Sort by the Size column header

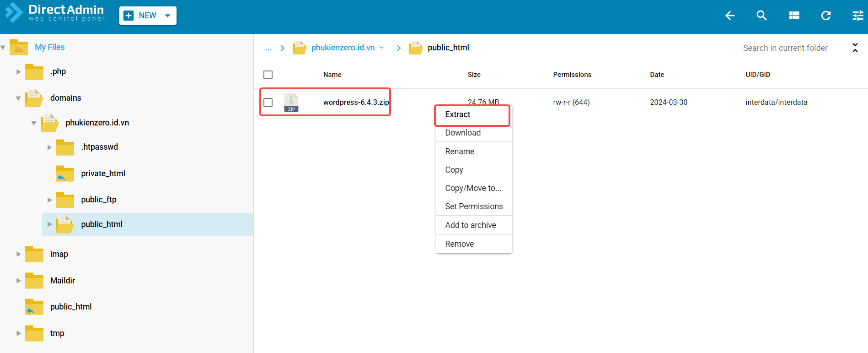click(x=474, y=75)
